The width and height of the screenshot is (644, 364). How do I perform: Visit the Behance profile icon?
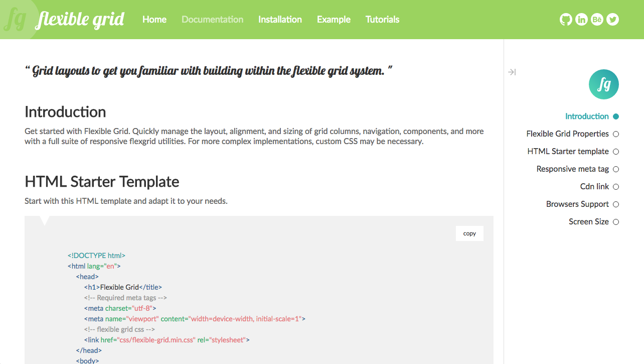[x=597, y=19]
